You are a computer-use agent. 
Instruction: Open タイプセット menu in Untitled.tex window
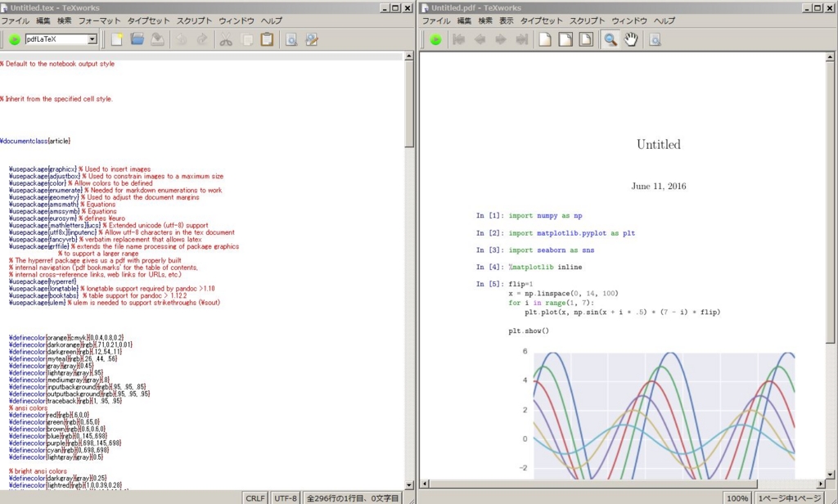[x=148, y=20]
